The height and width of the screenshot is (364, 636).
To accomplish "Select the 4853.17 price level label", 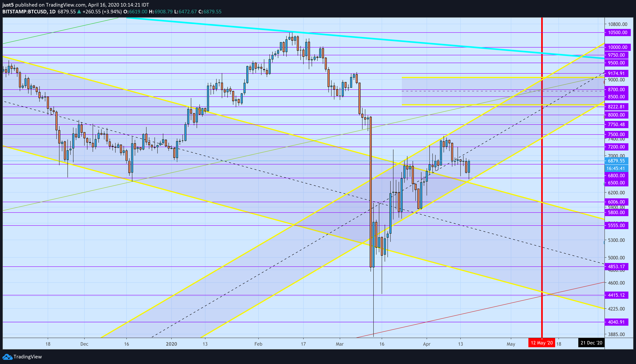I will pos(616,266).
